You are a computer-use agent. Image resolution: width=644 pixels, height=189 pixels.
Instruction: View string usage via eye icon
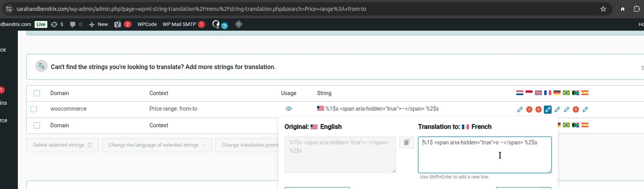288,109
